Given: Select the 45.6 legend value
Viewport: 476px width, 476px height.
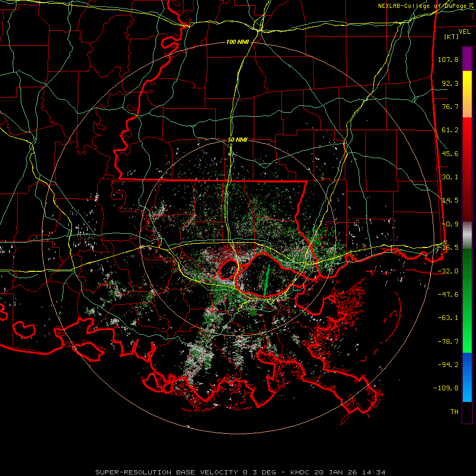Looking at the screenshot, I should pyautogui.click(x=450, y=153).
